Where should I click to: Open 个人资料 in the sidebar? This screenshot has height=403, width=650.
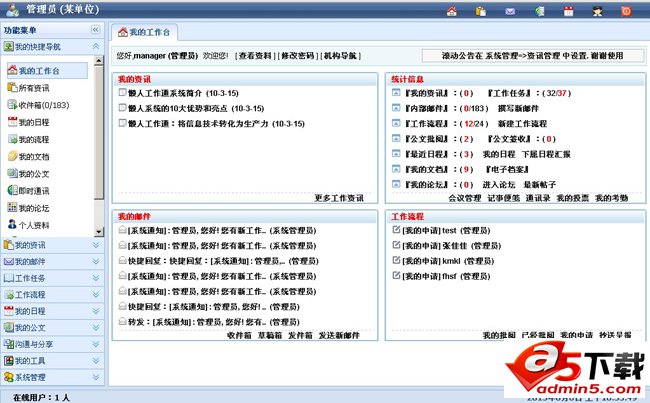coord(29,225)
